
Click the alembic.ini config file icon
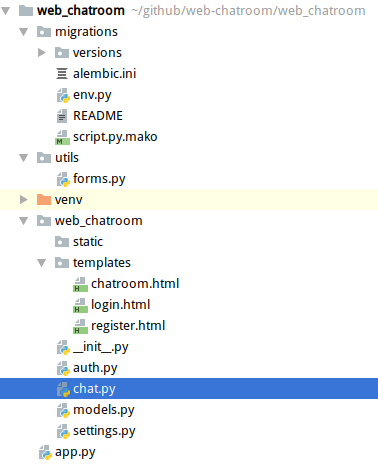[x=62, y=74]
